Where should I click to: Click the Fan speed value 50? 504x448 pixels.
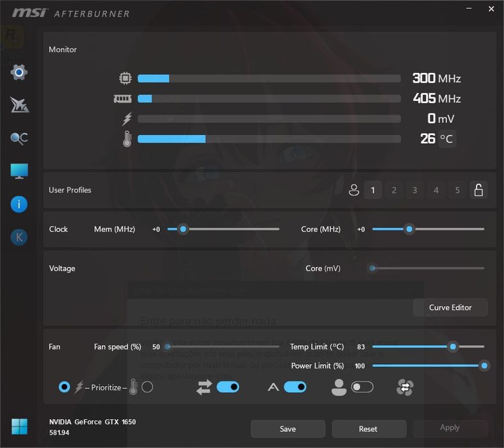156,347
